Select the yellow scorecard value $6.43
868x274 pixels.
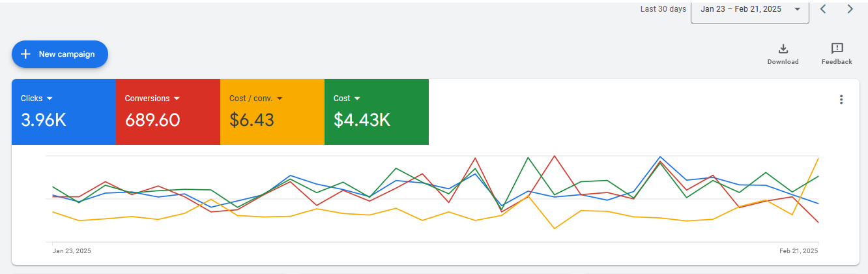252,120
